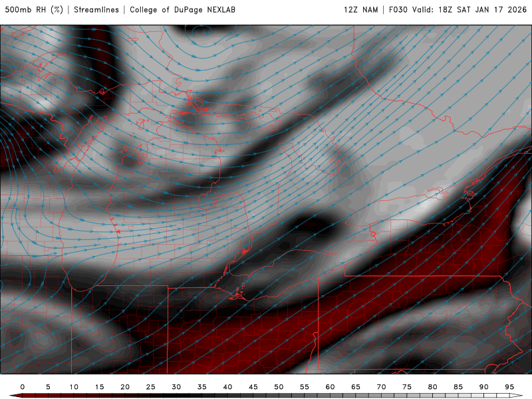Click the 'Valid: 18Z SAT JAN 17 2026' text
The width and height of the screenshot is (532, 399).
[x=469, y=9]
